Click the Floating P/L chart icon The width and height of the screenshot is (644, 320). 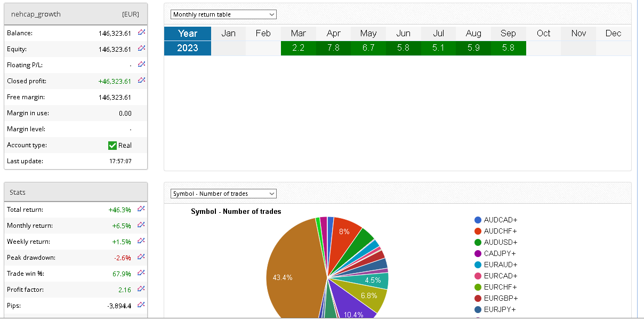click(141, 65)
